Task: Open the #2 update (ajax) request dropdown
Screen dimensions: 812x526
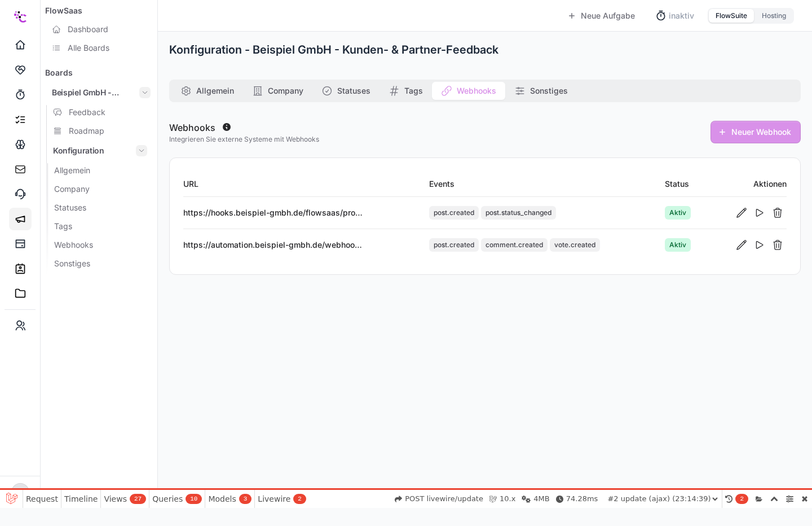Action: pos(663,499)
